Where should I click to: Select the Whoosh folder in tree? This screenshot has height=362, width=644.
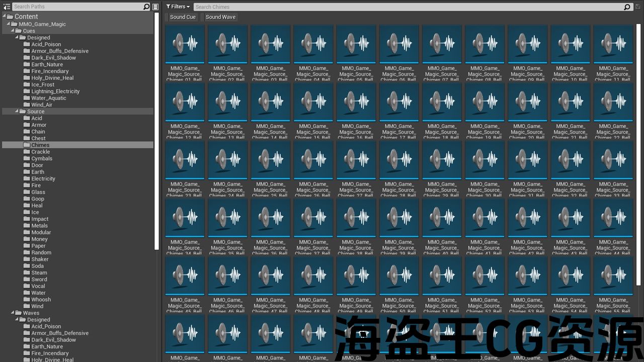41,300
